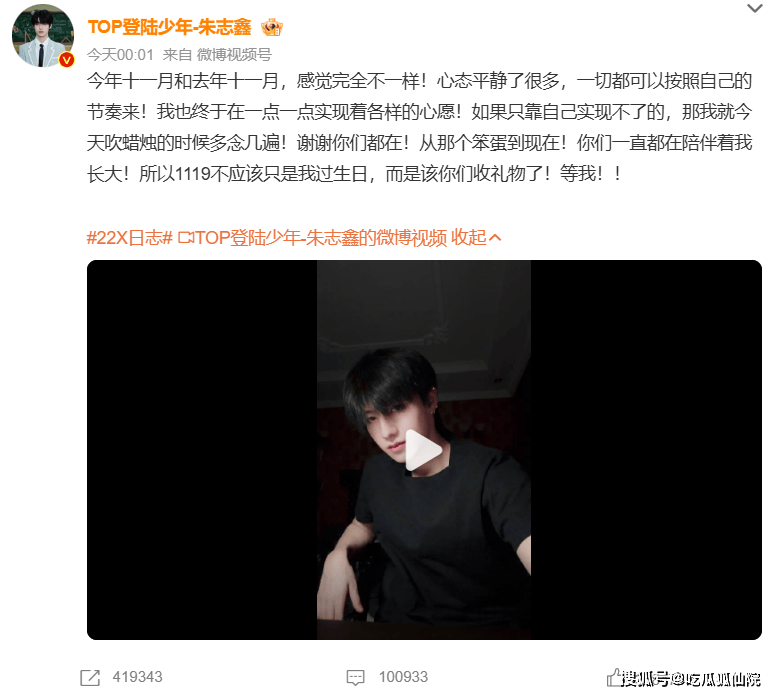Open the poster's profile avatar

click(43, 36)
